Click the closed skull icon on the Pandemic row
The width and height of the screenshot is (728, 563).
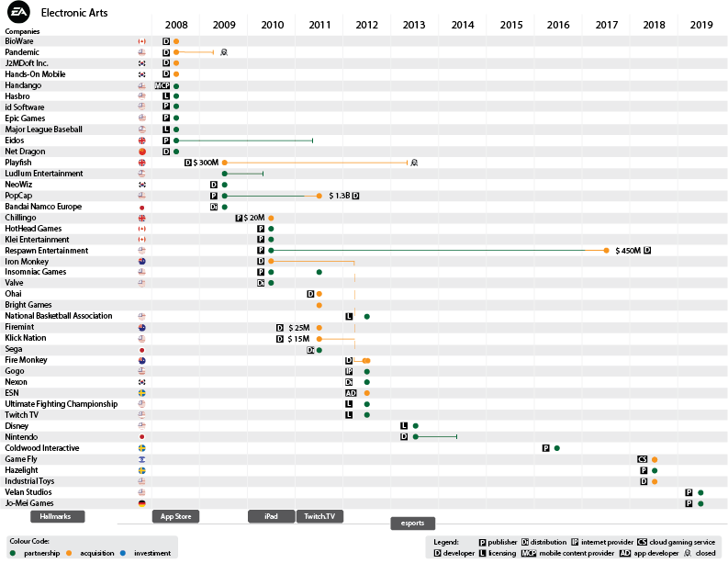(224, 52)
